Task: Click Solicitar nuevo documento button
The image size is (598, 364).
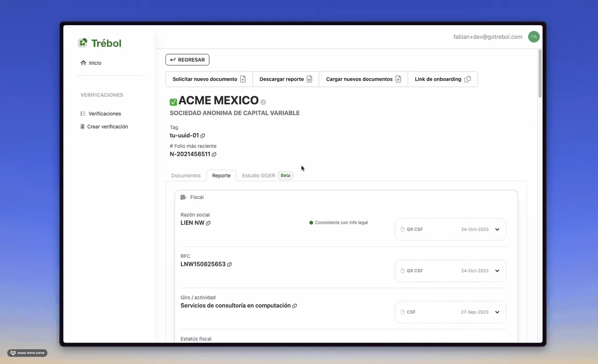Action: [x=209, y=79]
